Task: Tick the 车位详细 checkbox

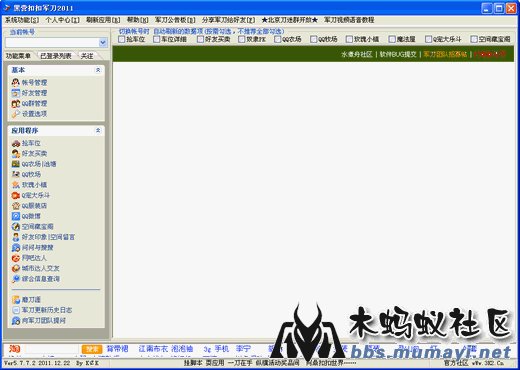Action: (156, 39)
